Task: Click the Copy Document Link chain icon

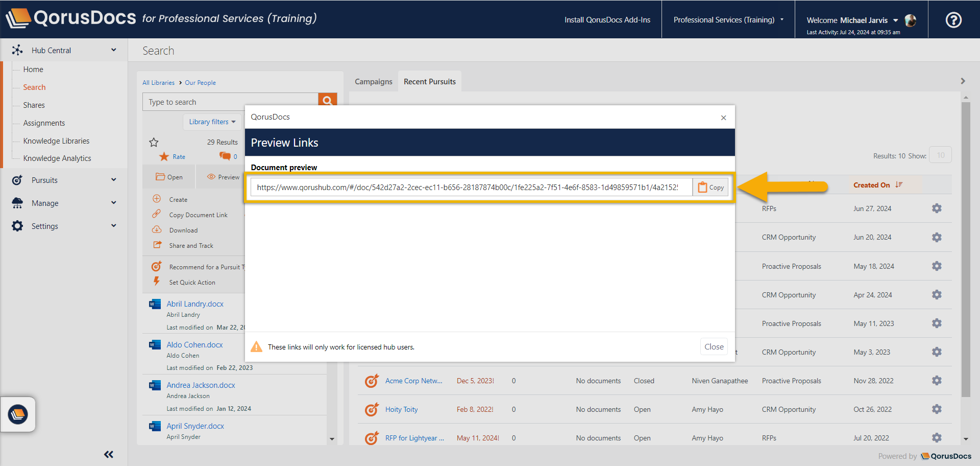Action: [x=157, y=214]
